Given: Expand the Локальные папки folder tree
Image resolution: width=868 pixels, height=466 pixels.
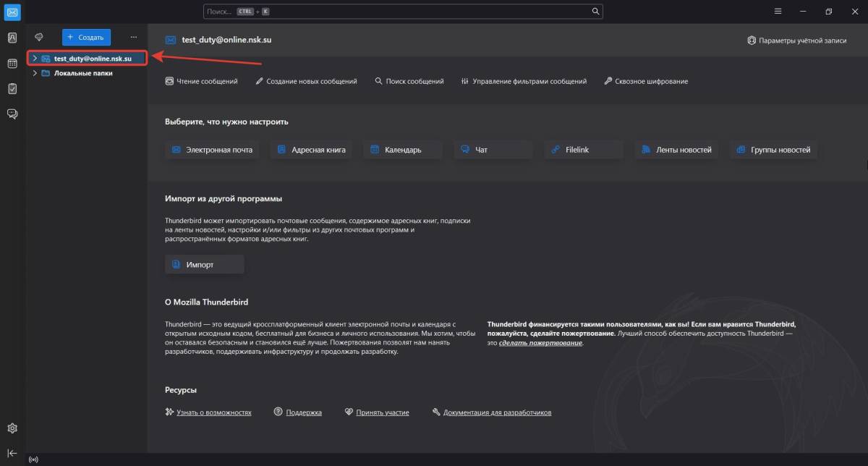Looking at the screenshot, I should (35, 73).
